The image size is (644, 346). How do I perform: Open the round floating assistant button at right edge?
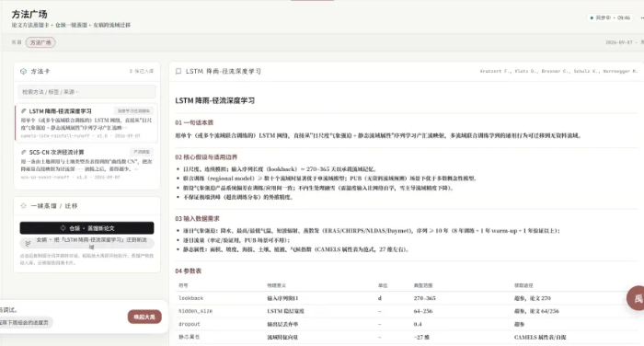coord(637,298)
